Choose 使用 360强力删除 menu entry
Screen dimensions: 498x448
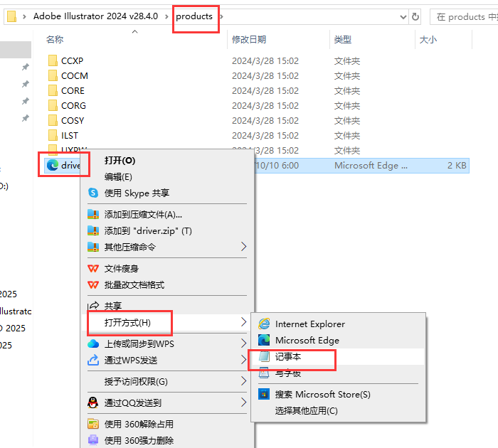(x=139, y=440)
